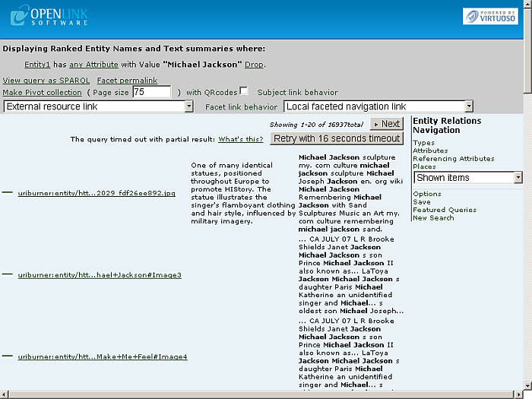Click the Facet permalink link
The height and width of the screenshot is (399, 532).
[x=127, y=81]
